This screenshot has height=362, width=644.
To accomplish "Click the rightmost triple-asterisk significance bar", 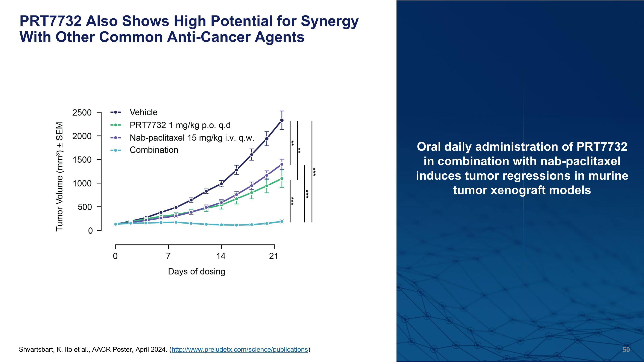I will pos(312,172).
